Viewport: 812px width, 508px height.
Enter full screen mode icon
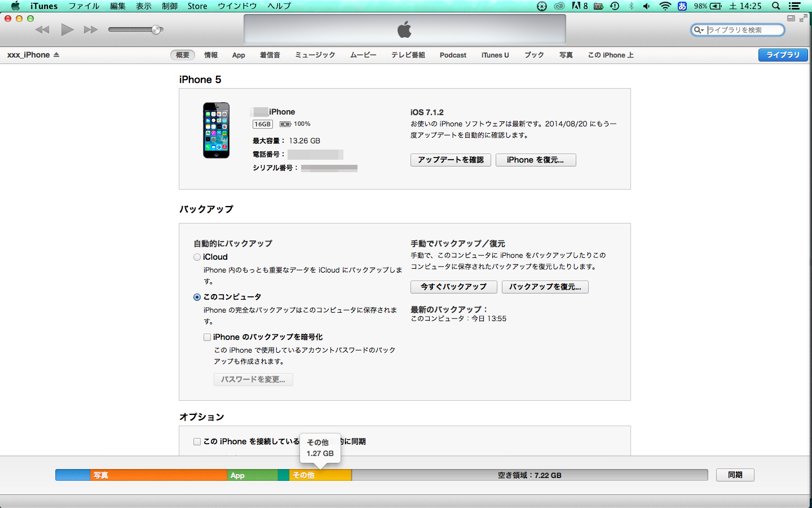point(803,19)
